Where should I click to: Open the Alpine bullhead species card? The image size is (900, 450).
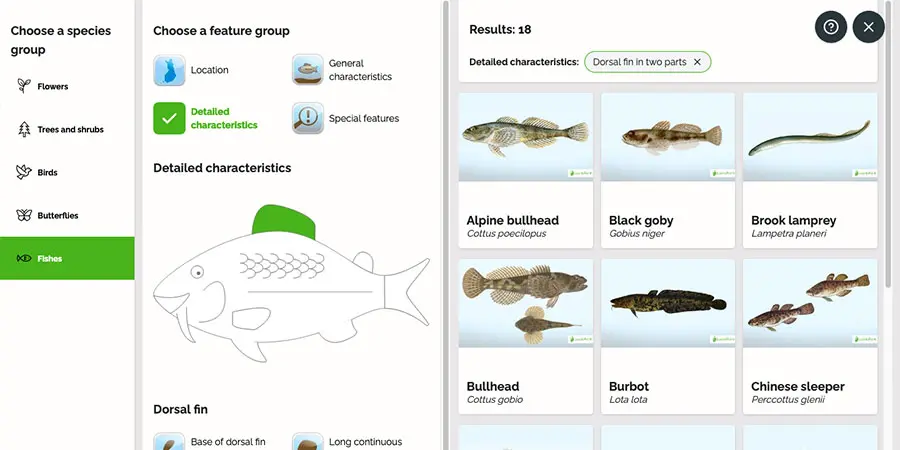(x=526, y=170)
